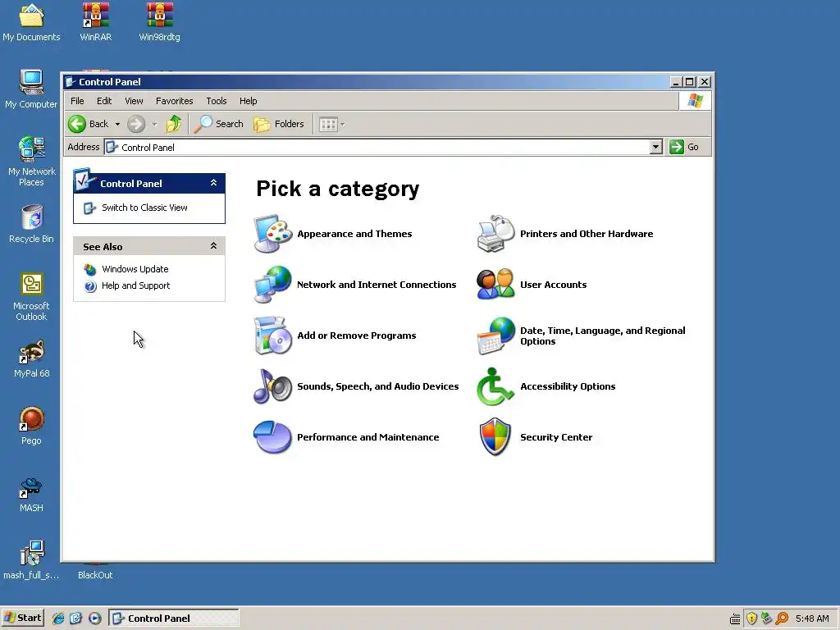Select the Win98rdtg desktop archive icon
This screenshot has width=840, height=630.
click(160, 22)
